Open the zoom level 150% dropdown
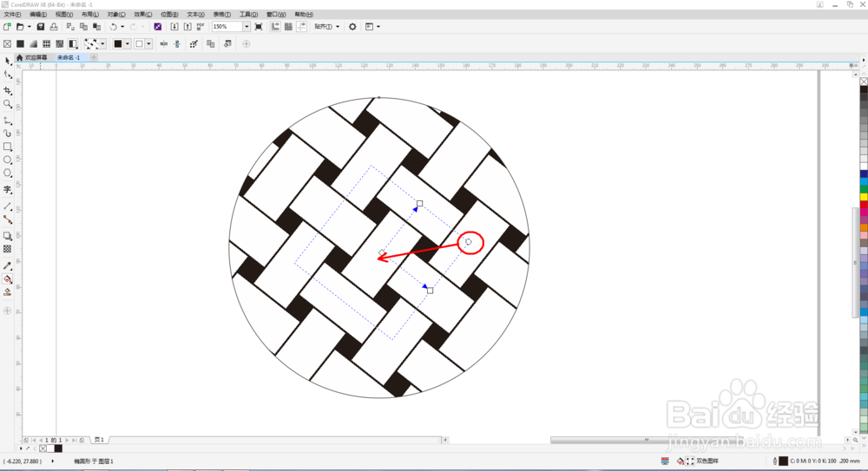 coord(247,27)
